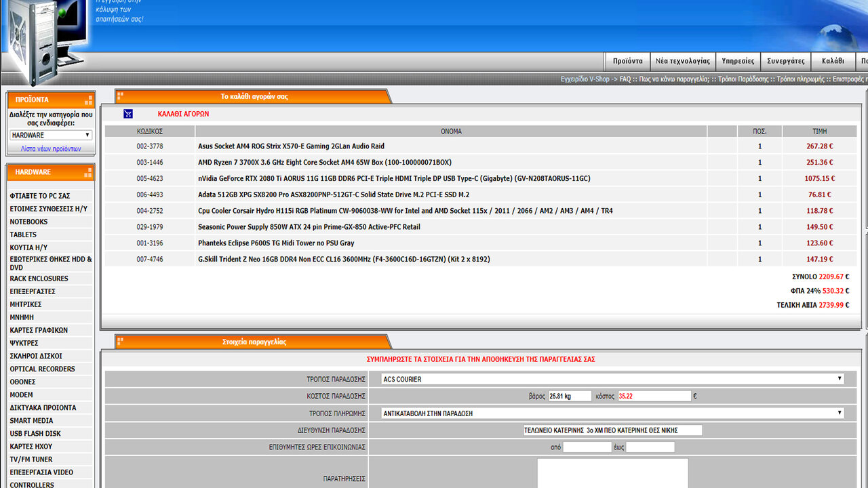Screen dimensions: 868x488
Task: Open ΕΤΟΙΜΕΣ ΣΥΝΘΕΣΕΙΣ Η/Υ category
Action: tap(48, 209)
